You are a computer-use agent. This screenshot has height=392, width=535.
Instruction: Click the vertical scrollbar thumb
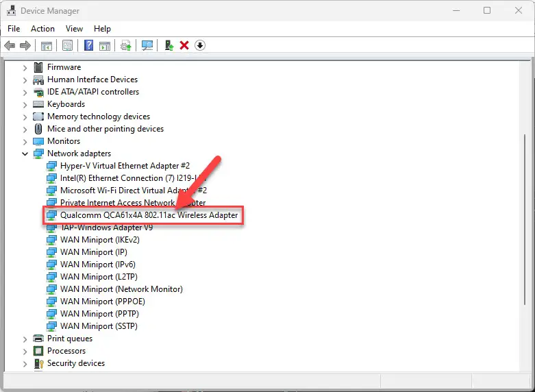coord(525,219)
